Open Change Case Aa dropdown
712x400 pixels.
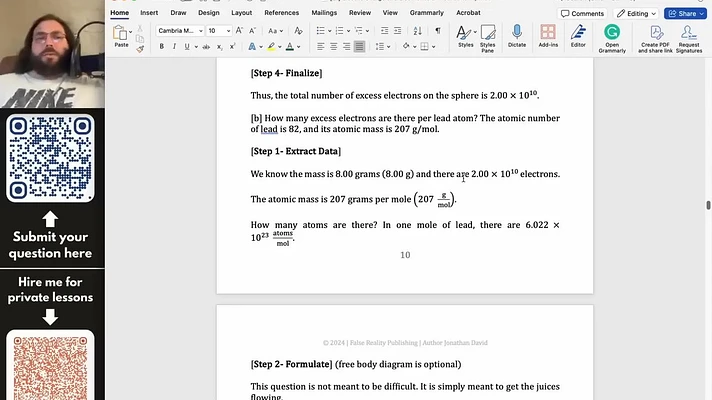[275, 31]
